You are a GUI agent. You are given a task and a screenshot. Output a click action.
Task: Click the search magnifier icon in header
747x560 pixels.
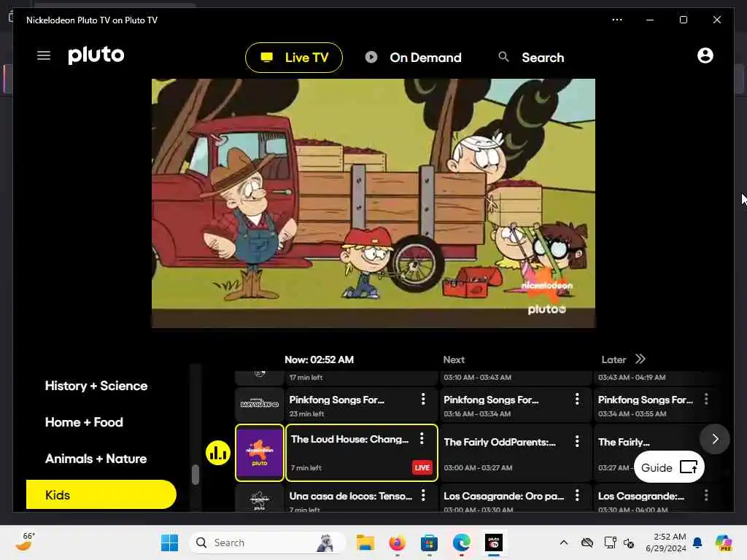503,57
